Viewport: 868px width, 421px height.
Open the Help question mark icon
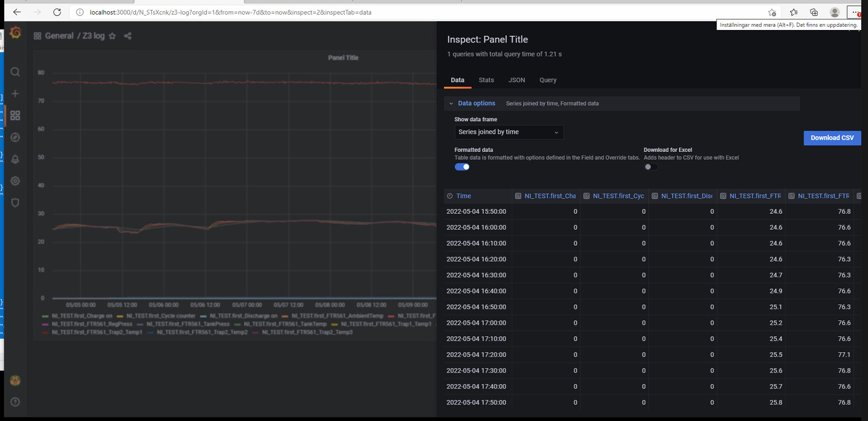click(15, 402)
